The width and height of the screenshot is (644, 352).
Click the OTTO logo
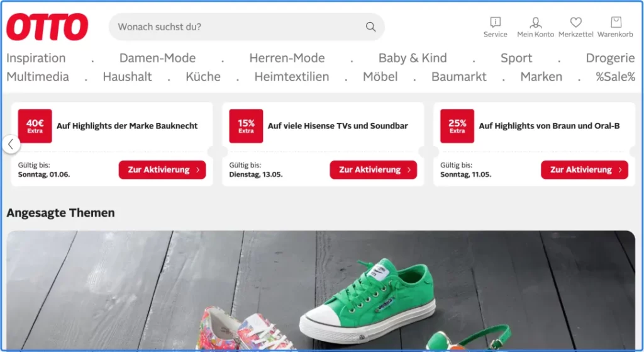(47, 26)
